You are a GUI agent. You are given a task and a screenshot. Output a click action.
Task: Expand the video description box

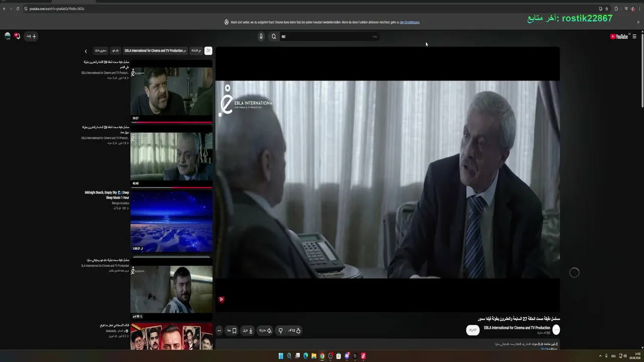(387, 344)
